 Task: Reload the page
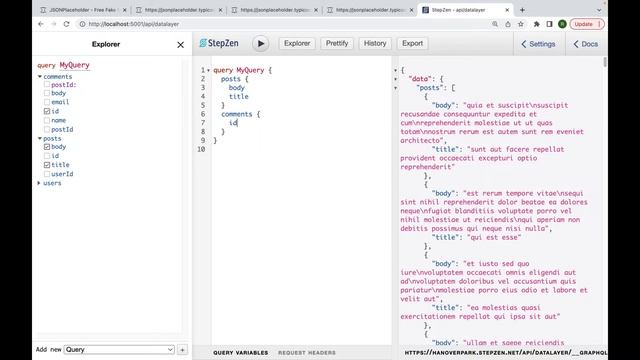(x=67, y=24)
